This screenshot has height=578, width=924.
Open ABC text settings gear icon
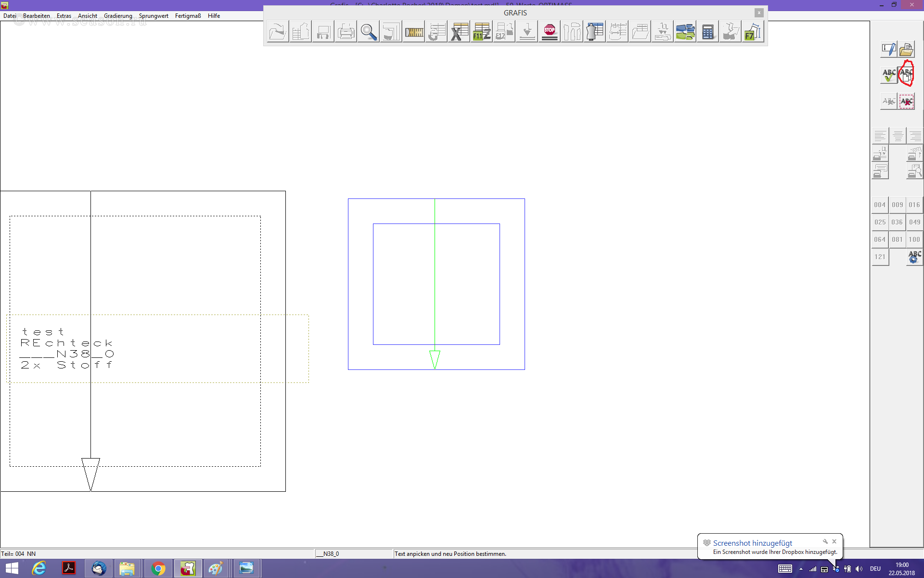coord(914,257)
